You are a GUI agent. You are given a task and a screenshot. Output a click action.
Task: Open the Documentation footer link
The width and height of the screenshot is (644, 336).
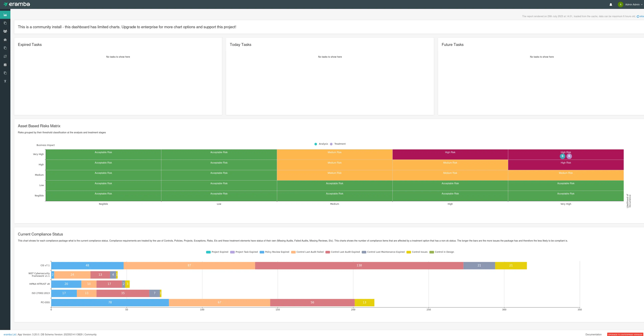point(593,334)
